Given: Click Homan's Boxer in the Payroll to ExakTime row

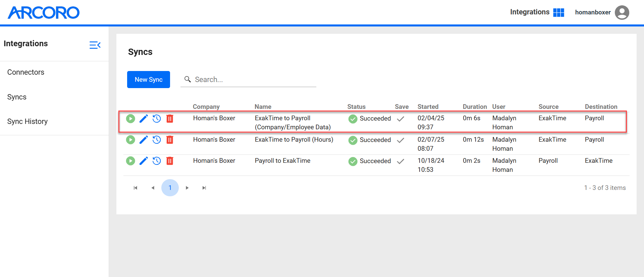Looking at the screenshot, I should coord(214,161).
